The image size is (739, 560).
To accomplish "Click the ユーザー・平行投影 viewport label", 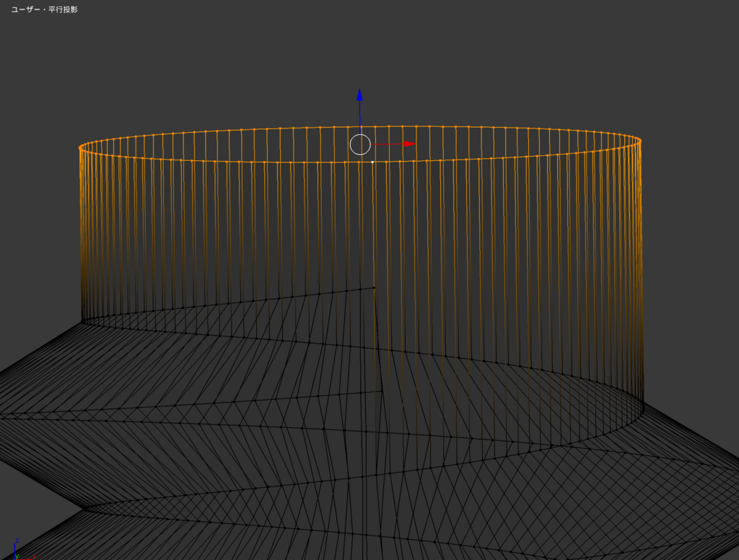I will click(44, 9).
